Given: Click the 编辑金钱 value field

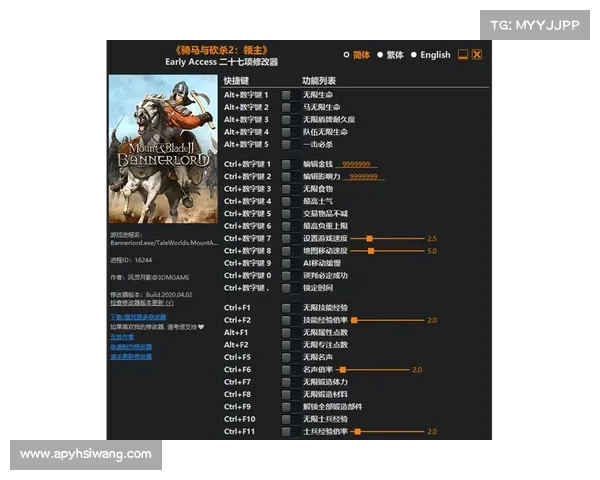Looking at the screenshot, I should 355,164.
